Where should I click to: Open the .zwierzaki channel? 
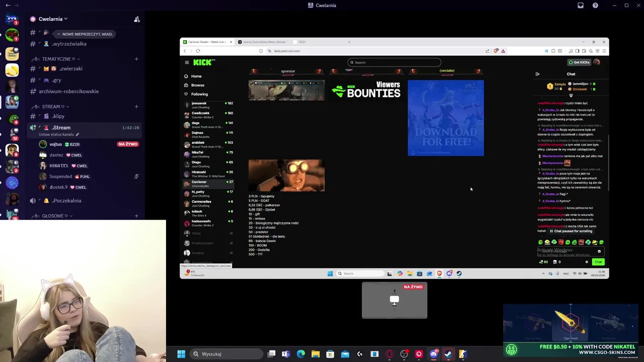70,68
